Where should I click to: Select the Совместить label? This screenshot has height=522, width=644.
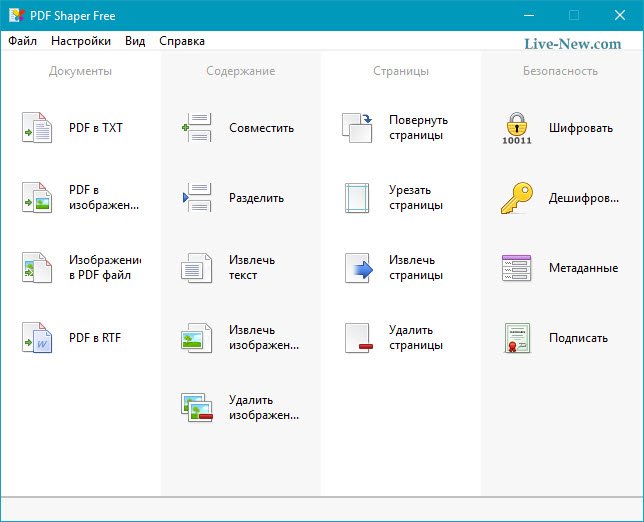coord(262,128)
